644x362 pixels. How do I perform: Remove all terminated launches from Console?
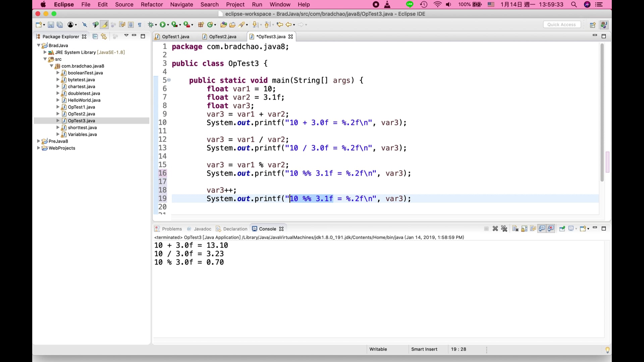[504, 228]
